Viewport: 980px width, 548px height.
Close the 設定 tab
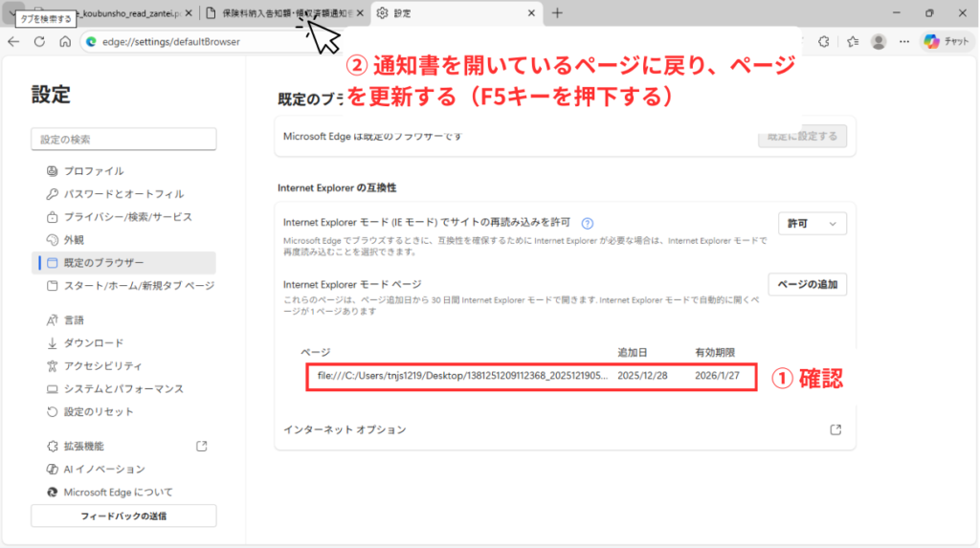point(531,13)
